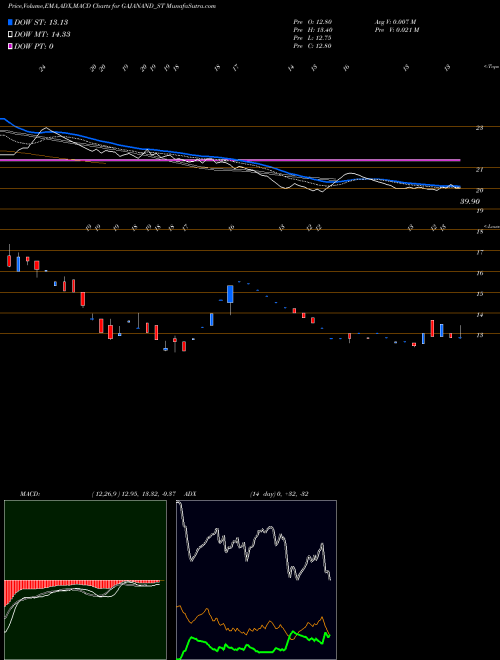
Task: Click the MACD indicator chart panel
Action: tap(85, 580)
